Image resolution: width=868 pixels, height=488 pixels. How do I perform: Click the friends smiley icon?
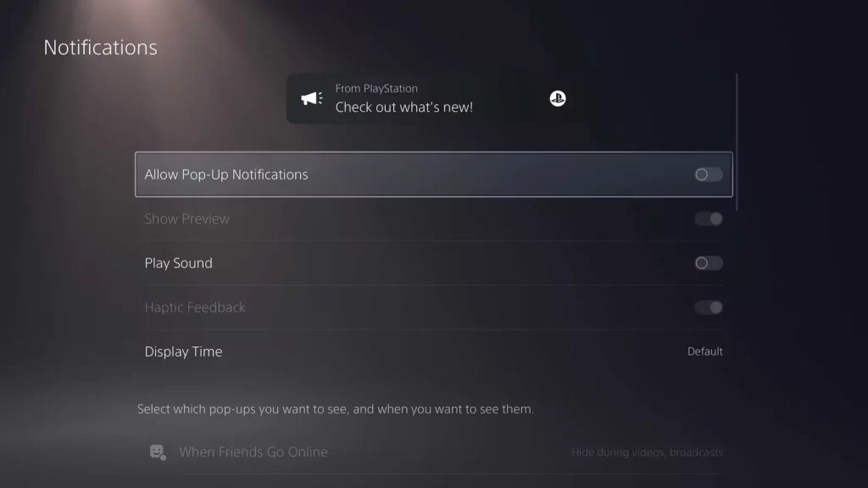(158, 452)
